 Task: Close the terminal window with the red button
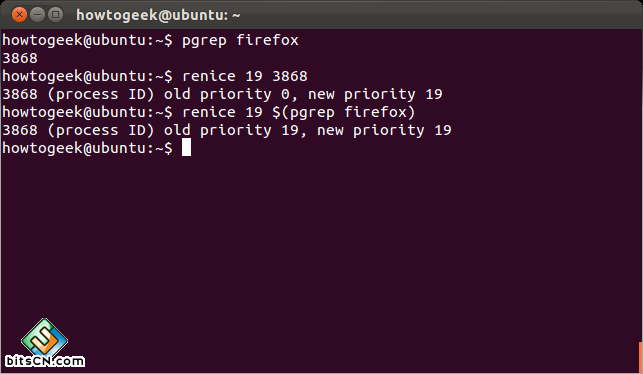click(x=19, y=15)
